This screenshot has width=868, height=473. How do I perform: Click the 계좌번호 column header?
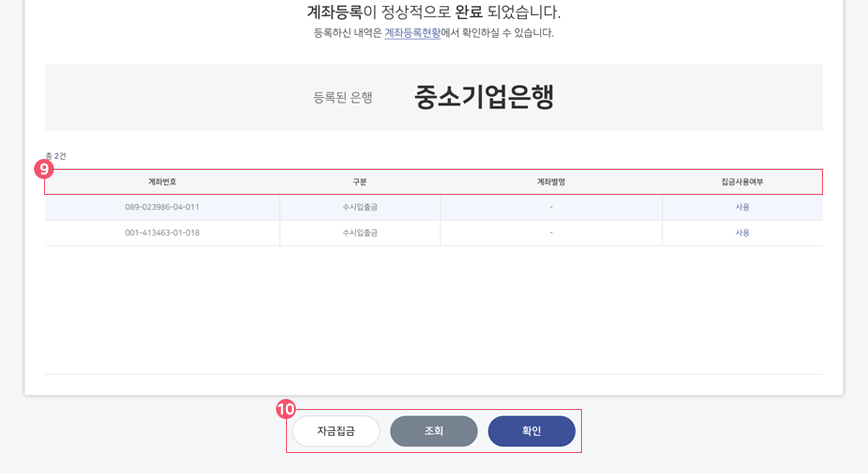coord(162,182)
